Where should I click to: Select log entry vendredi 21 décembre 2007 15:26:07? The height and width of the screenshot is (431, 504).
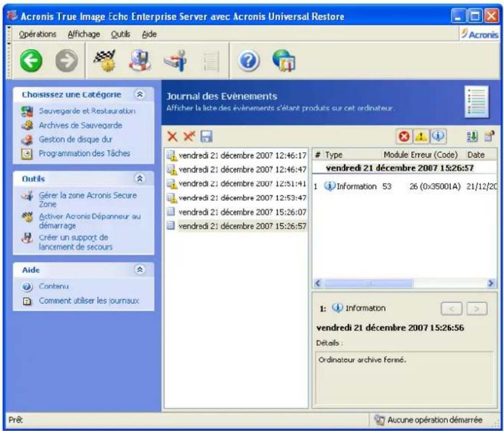tap(237, 212)
